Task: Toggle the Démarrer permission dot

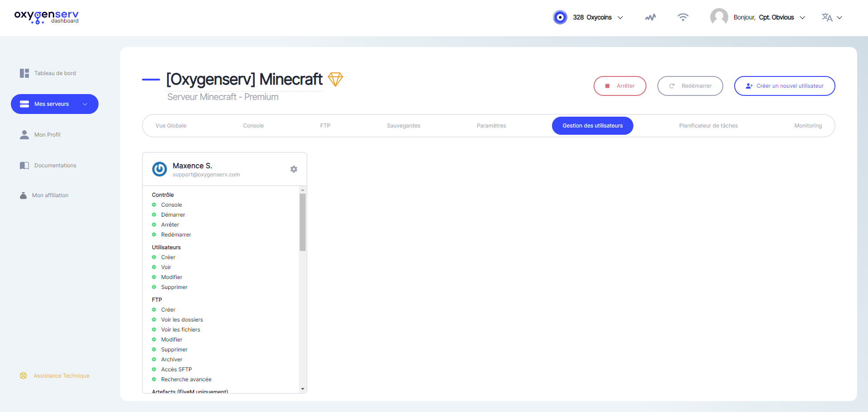Action: point(154,215)
